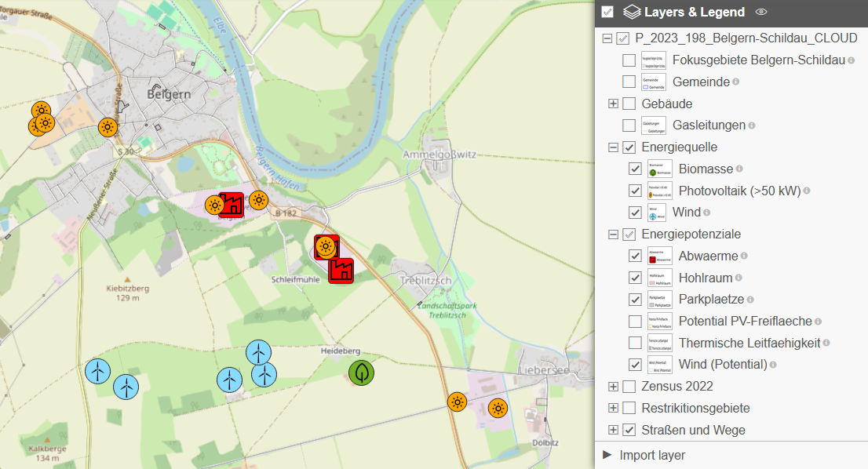Select the leftmost wind turbine marker
Image resolution: width=868 pixels, height=469 pixels.
click(x=97, y=371)
